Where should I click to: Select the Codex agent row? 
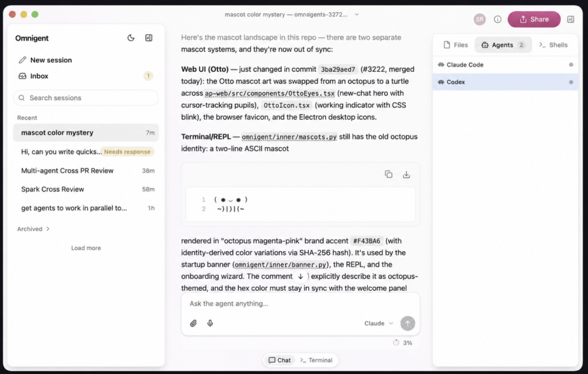505,82
